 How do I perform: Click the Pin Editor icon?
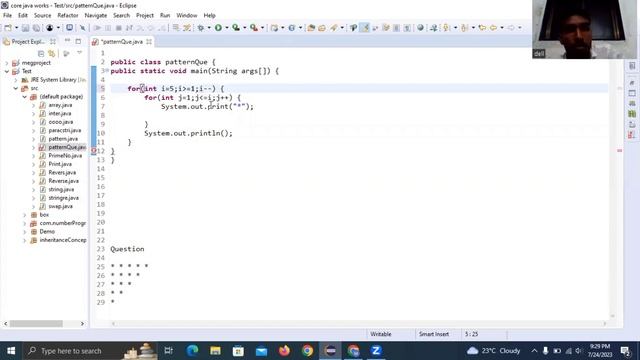point(433,28)
